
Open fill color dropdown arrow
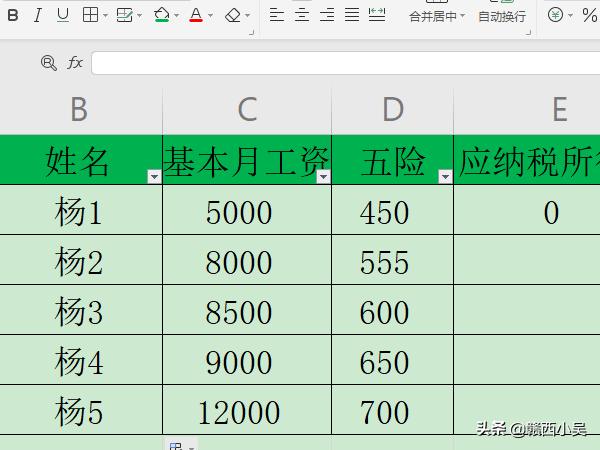pos(176,16)
